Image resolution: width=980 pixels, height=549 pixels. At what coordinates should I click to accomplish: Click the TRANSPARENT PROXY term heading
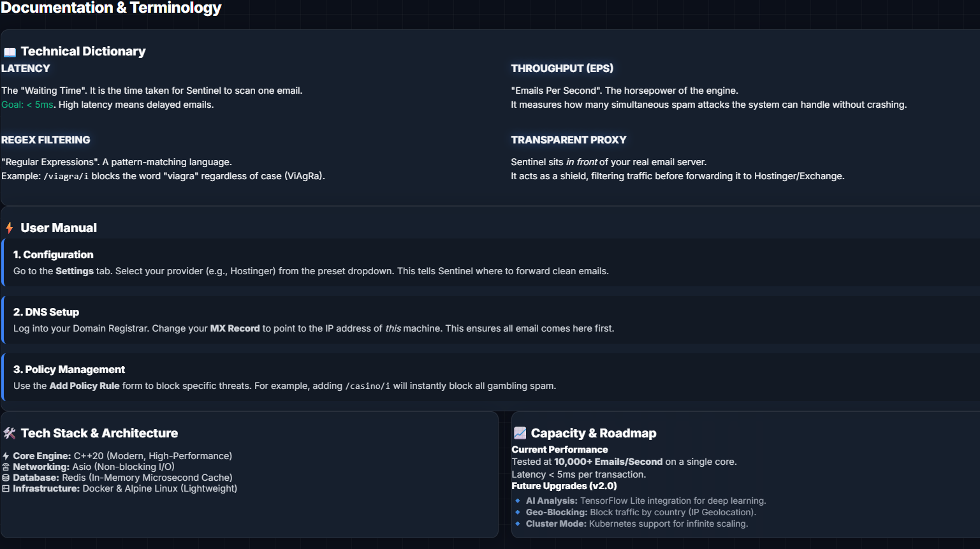(x=568, y=140)
